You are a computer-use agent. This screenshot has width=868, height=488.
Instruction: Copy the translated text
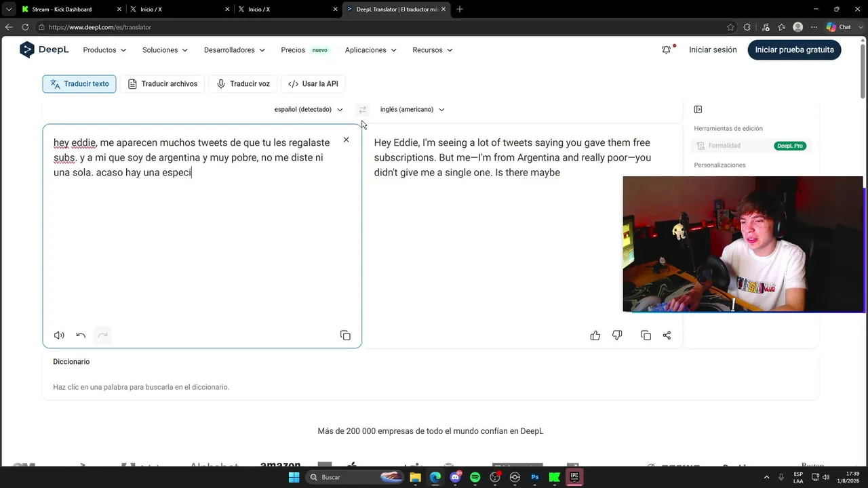646,335
